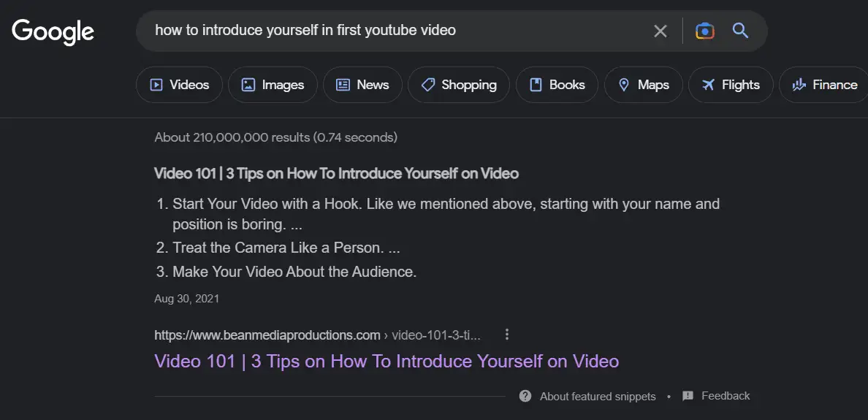Click the beanmediaproductions.com URL

click(317, 335)
